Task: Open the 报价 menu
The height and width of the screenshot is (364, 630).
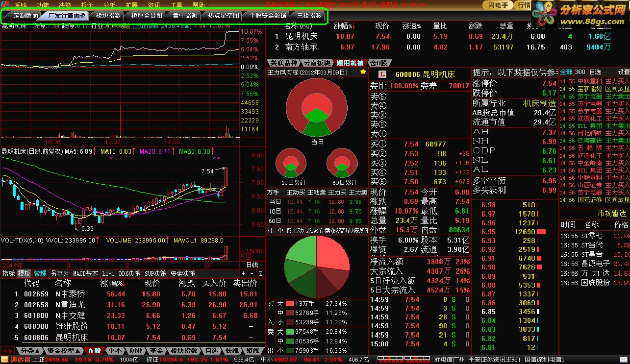Action: coord(87,5)
